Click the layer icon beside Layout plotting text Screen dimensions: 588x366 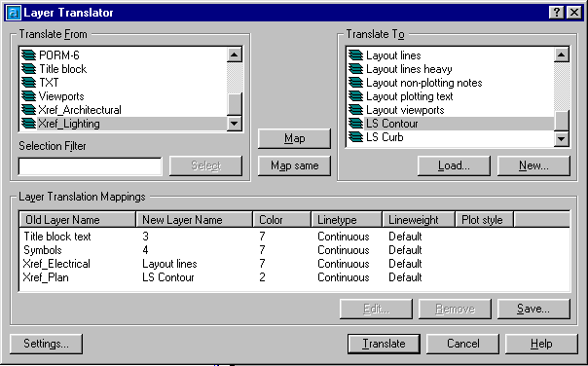[356, 96]
